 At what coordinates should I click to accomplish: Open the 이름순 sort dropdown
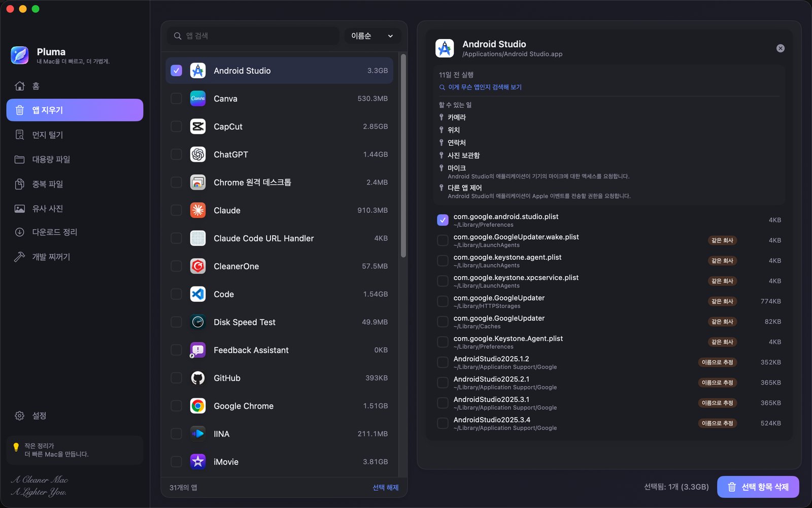373,36
